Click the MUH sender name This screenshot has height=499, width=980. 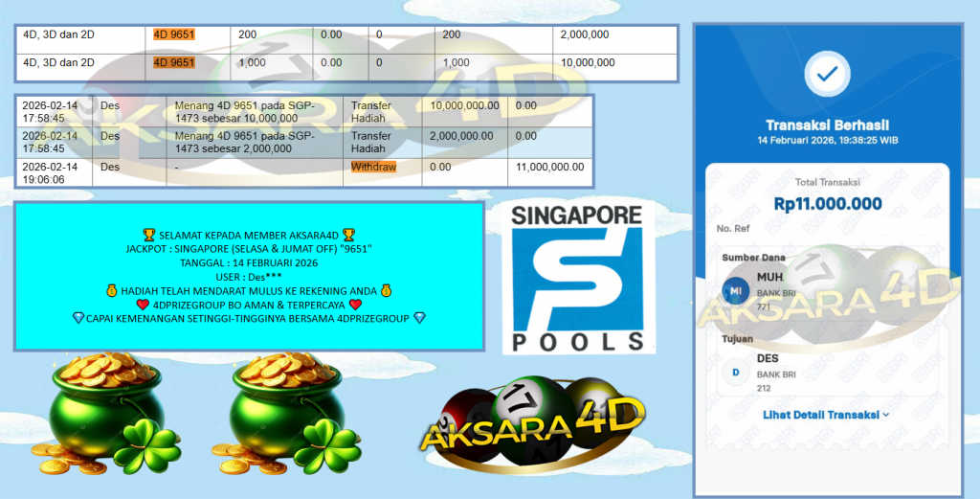tap(769, 277)
